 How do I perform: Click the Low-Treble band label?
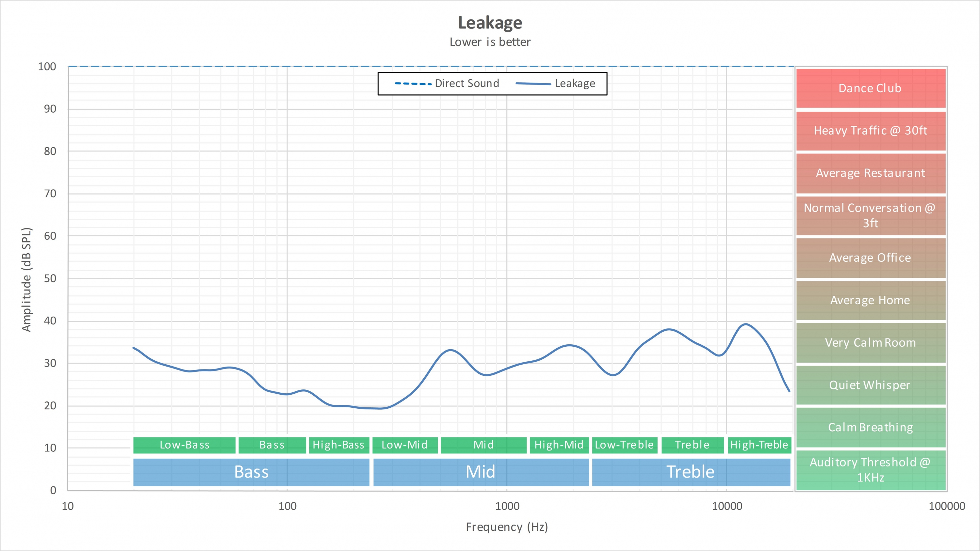(624, 445)
